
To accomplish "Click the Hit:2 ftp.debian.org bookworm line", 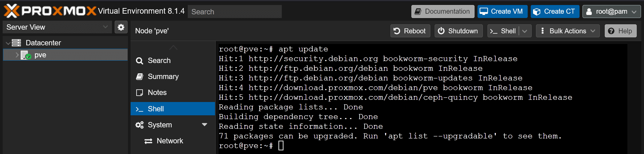I will 351,68.
